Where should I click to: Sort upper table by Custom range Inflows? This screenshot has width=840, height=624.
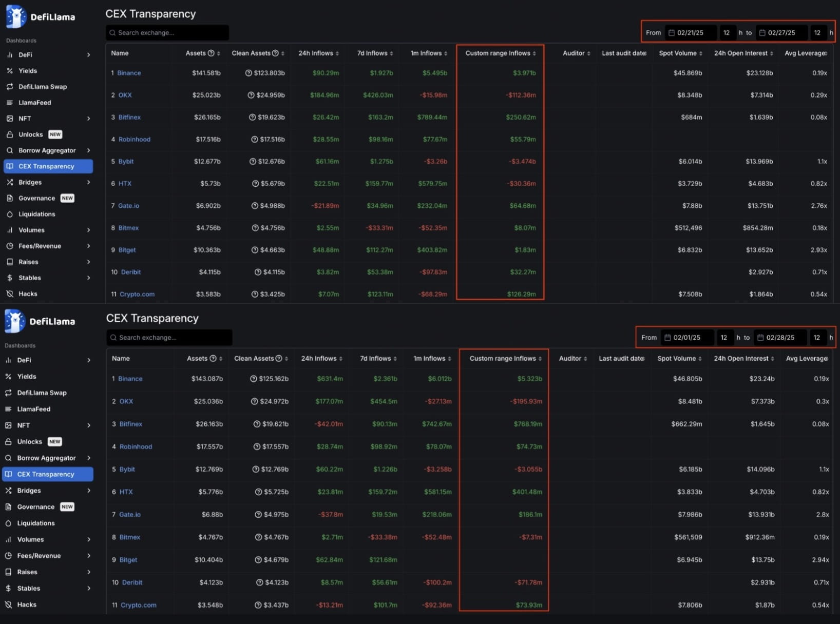(x=501, y=53)
